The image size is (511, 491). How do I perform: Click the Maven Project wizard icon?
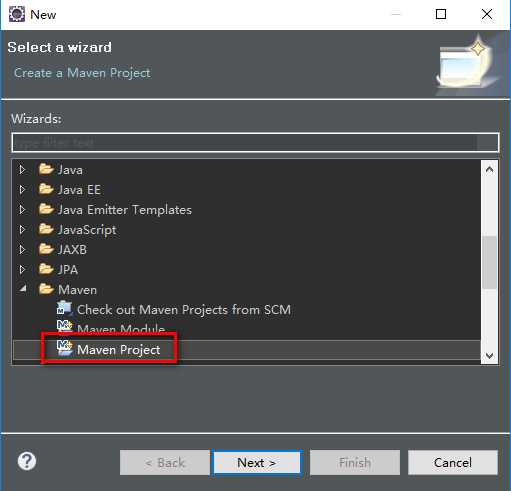tap(64, 348)
